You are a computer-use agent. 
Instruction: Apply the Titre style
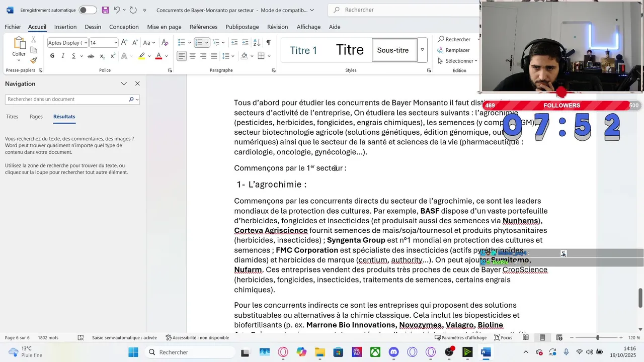[350, 50]
